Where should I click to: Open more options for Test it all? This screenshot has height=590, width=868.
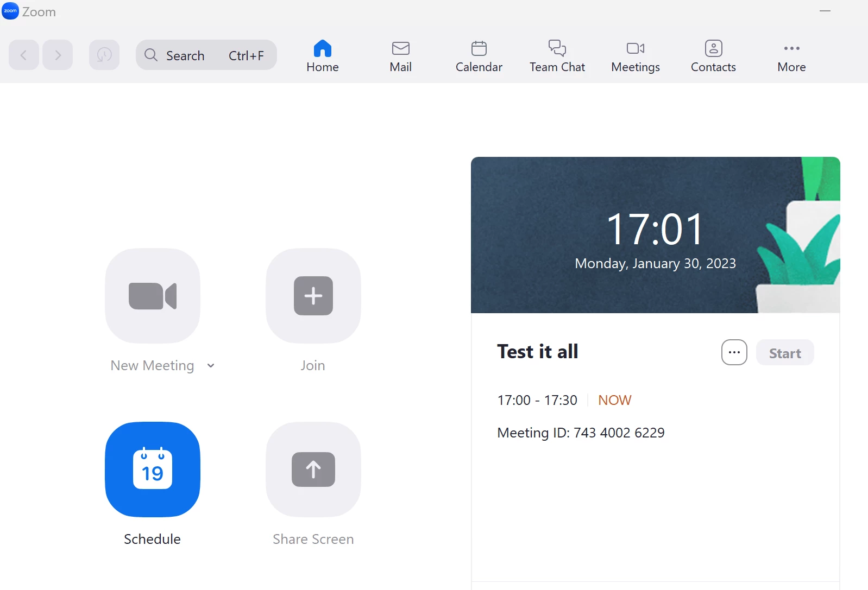coord(734,352)
